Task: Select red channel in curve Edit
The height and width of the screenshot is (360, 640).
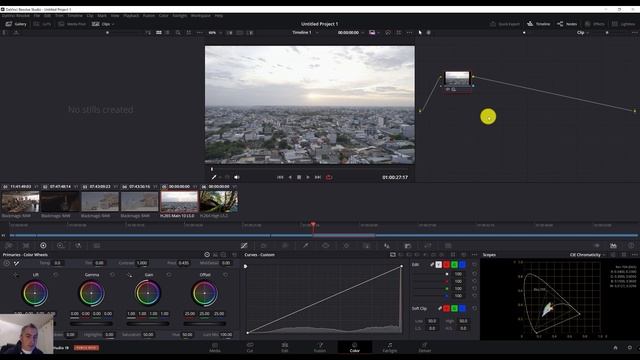Action: tap(446, 265)
